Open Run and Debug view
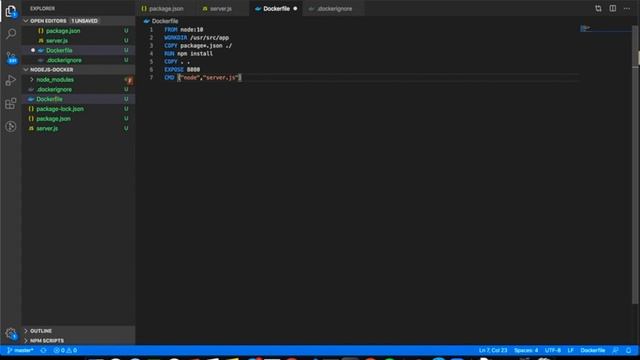The image size is (640, 360). 11,80
